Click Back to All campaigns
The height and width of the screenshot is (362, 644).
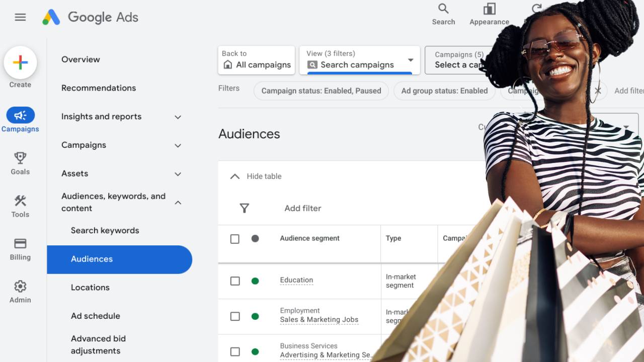click(x=256, y=59)
